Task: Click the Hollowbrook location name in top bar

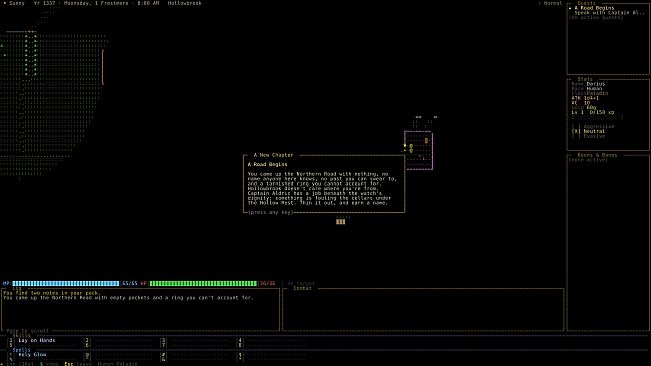Action: pos(184,3)
